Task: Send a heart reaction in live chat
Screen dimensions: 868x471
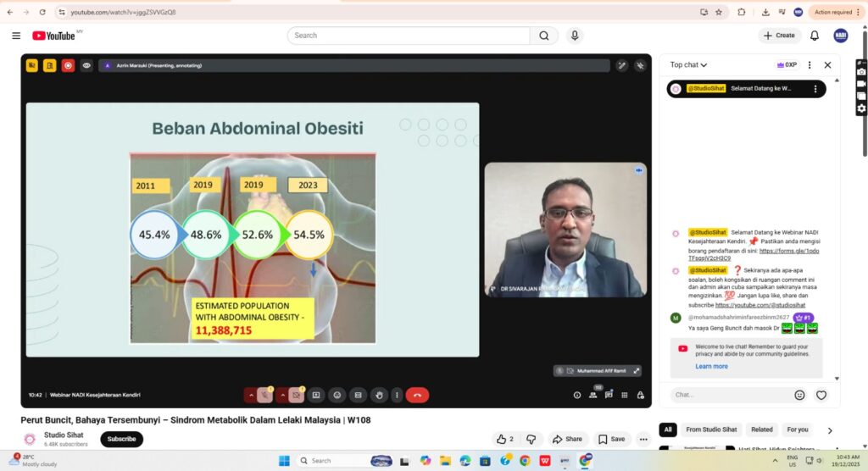Action: click(x=821, y=395)
